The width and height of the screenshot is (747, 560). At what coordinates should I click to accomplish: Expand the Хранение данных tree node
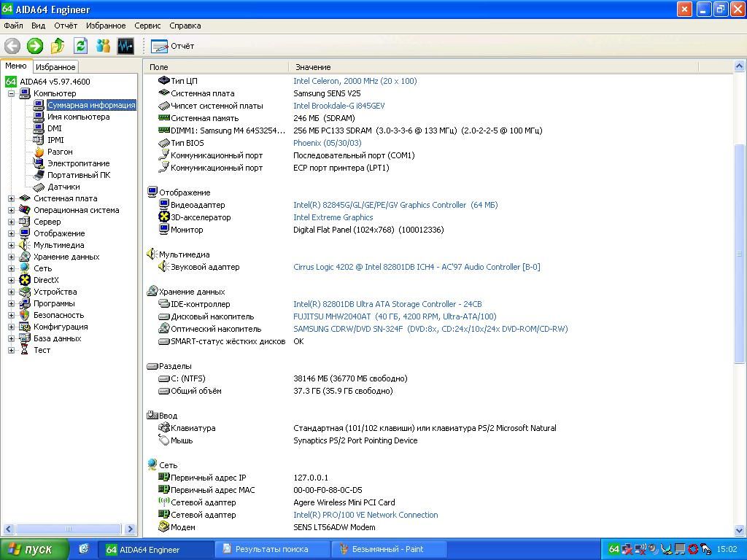coord(11,257)
